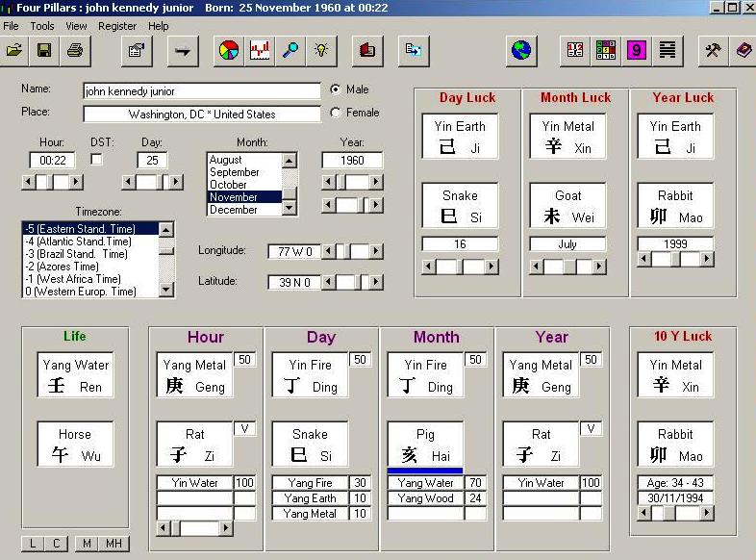Click the Day slider left arrow
This screenshot has width=756, height=560.
[128, 182]
